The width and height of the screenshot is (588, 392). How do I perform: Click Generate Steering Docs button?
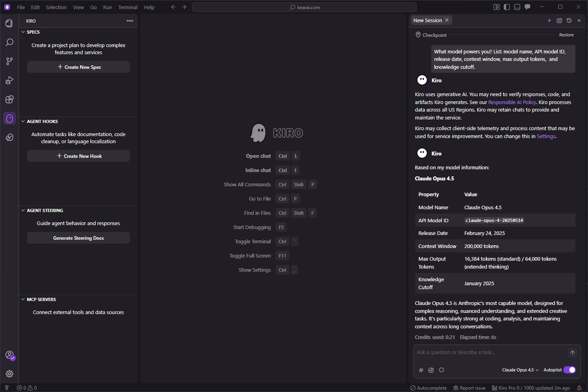[x=78, y=238]
